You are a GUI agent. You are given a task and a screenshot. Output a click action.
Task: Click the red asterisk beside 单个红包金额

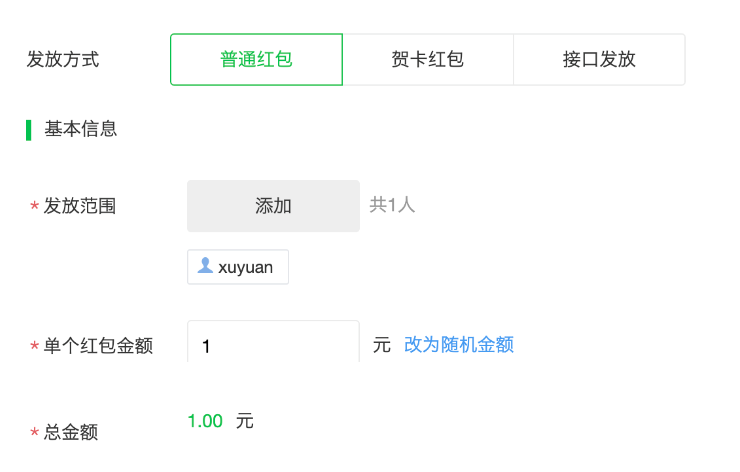[x=34, y=346]
